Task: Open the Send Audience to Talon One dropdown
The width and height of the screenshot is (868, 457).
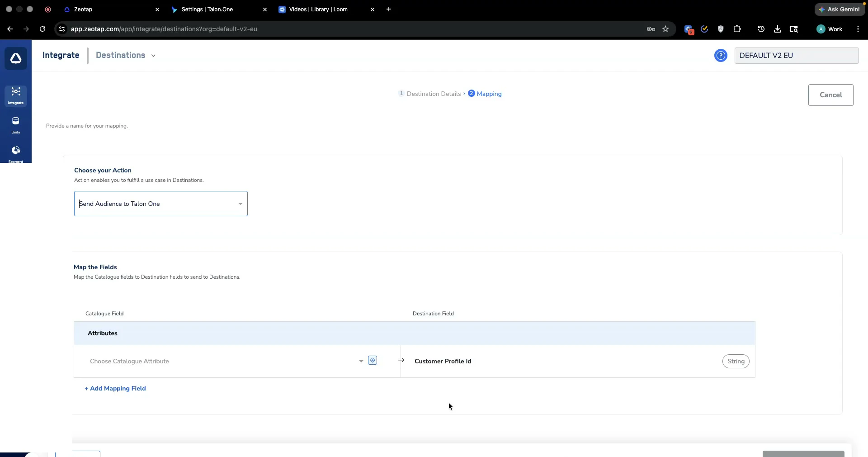Action: pyautogui.click(x=161, y=204)
